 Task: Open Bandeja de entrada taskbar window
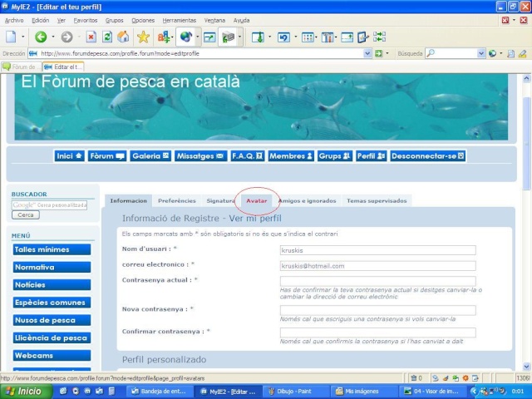point(160,392)
